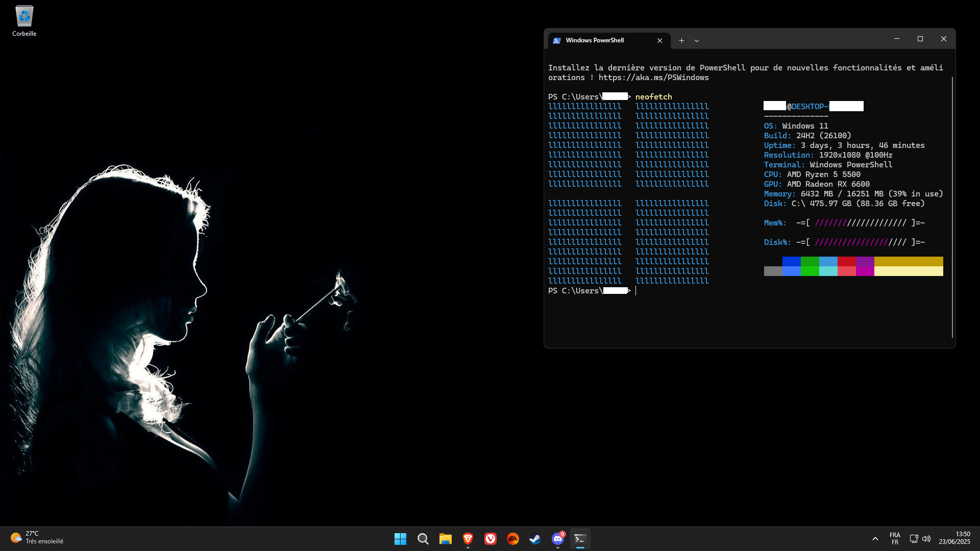Close the Windows PowerShell tab
980x551 pixels.
pos(659,41)
